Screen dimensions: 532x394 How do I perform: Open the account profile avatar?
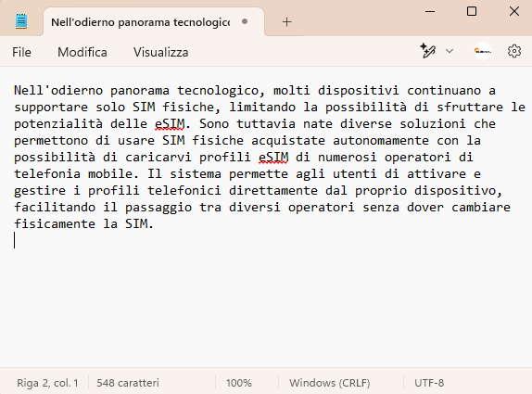tap(483, 51)
